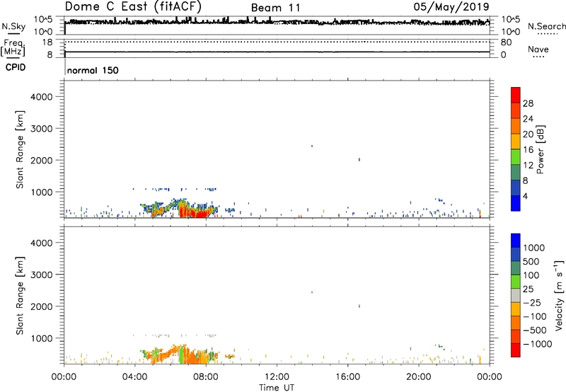This screenshot has width=566, height=392.
Task: Pick the bright blue top segment of velocity color bar
Action: coord(516,241)
